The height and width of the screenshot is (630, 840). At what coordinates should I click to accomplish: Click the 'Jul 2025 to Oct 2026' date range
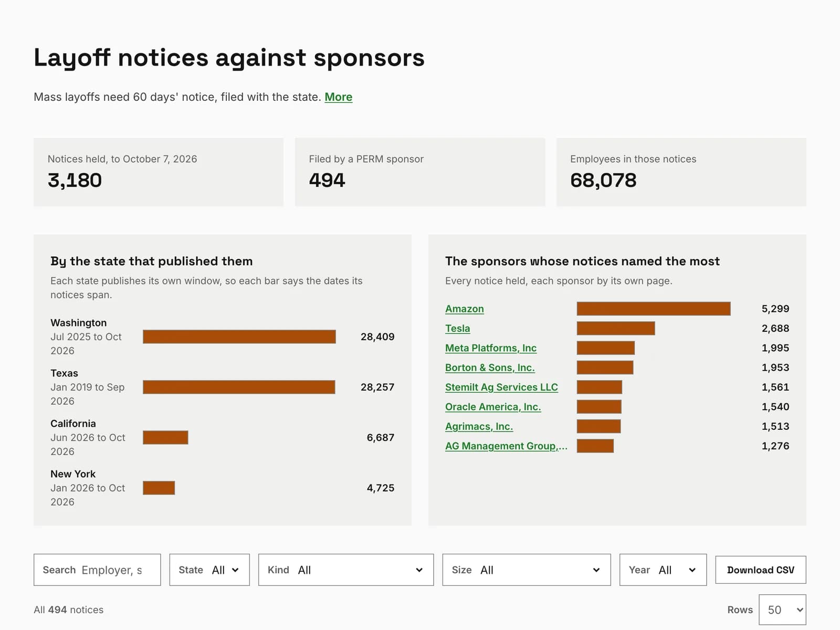click(x=86, y=343)
